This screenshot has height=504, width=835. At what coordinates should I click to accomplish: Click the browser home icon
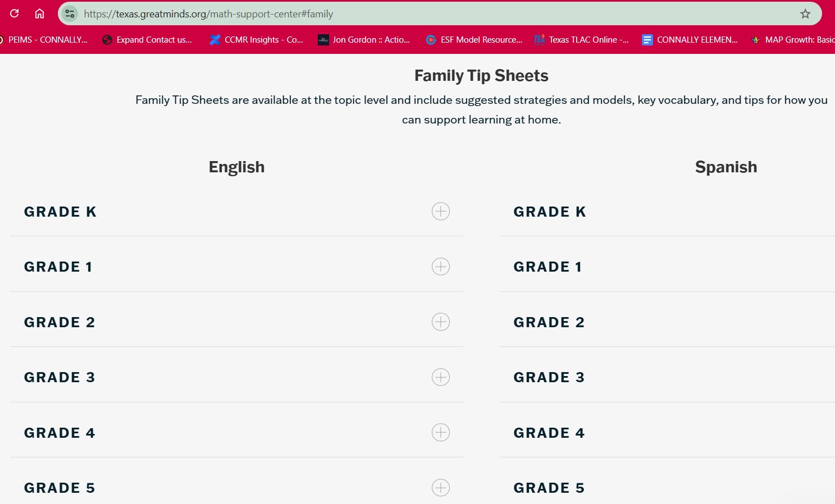[x=39, y=13]
